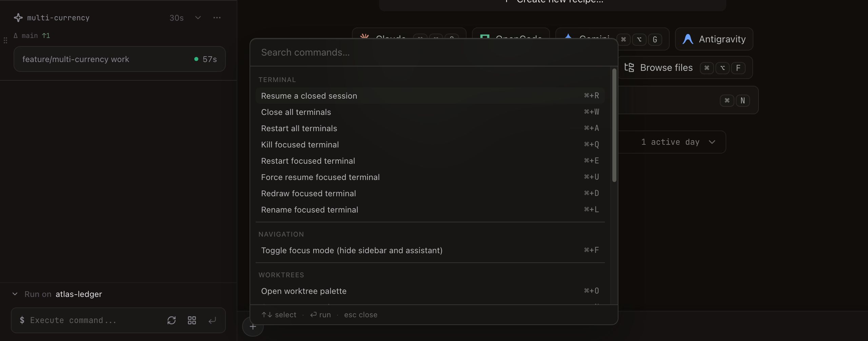Screen dimensions: 868x341
Task: Click the main branch indicator
Action: coord(32,36)
